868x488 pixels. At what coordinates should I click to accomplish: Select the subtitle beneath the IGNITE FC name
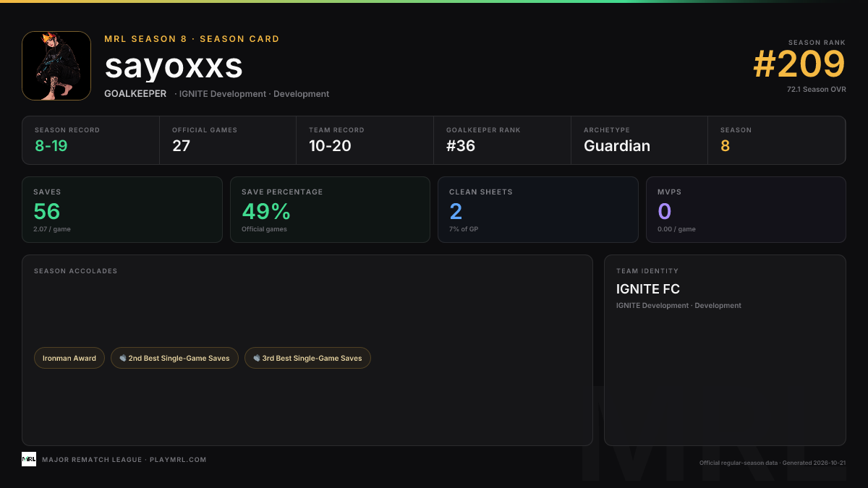[x=678, y=306]
